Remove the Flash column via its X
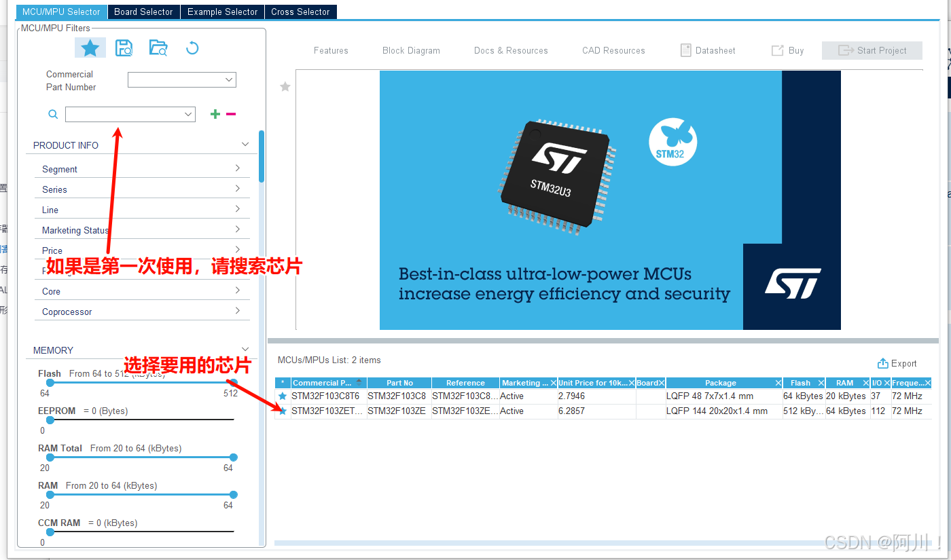951x560 pixels. pos(821,383)
